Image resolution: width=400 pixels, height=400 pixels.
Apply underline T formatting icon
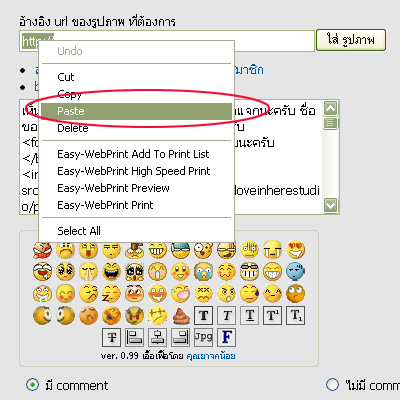coord(250,315)
